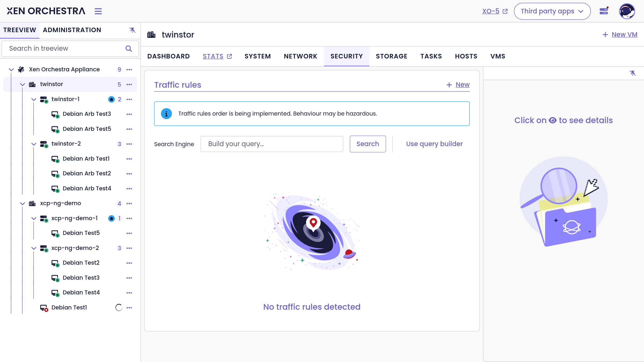Select the Security tab
This screenshot has height=362, width=644.
click(347, 56)
